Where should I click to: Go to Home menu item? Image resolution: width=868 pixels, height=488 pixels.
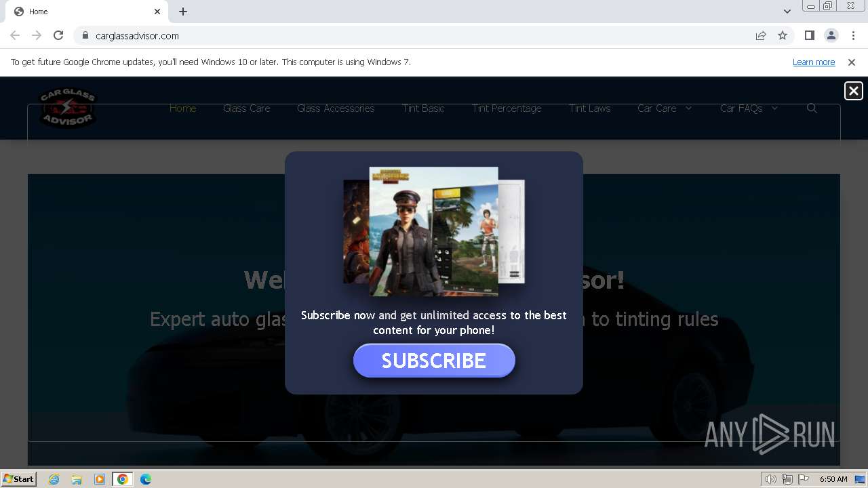click(183, 108)
